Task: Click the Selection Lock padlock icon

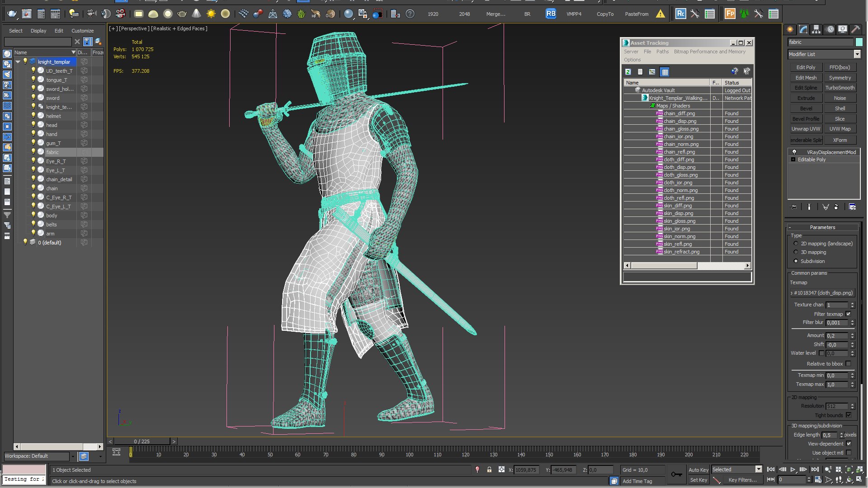Action: point(489,470)
